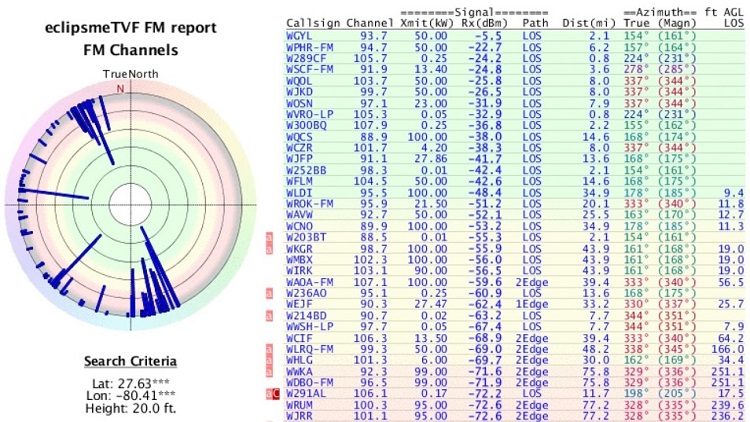Click the Callsign column header
This screenshot has width=750, height=422.
click(312, 20)
